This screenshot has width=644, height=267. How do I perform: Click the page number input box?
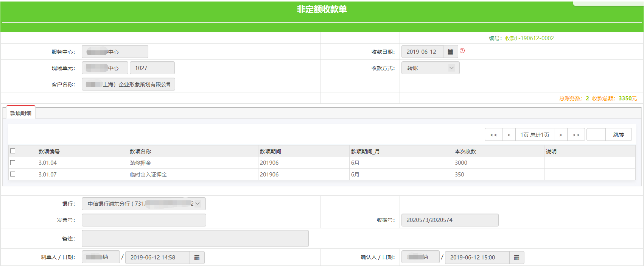596,135
